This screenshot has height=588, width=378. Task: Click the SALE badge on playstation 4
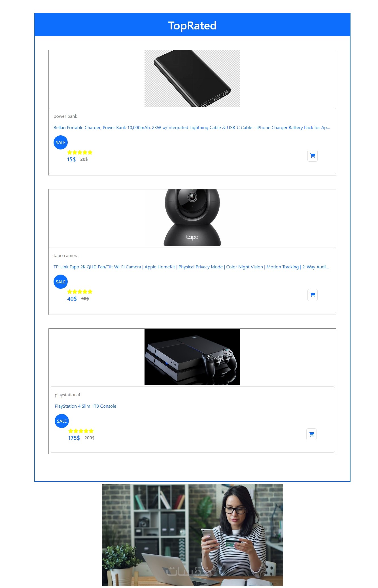62,421
